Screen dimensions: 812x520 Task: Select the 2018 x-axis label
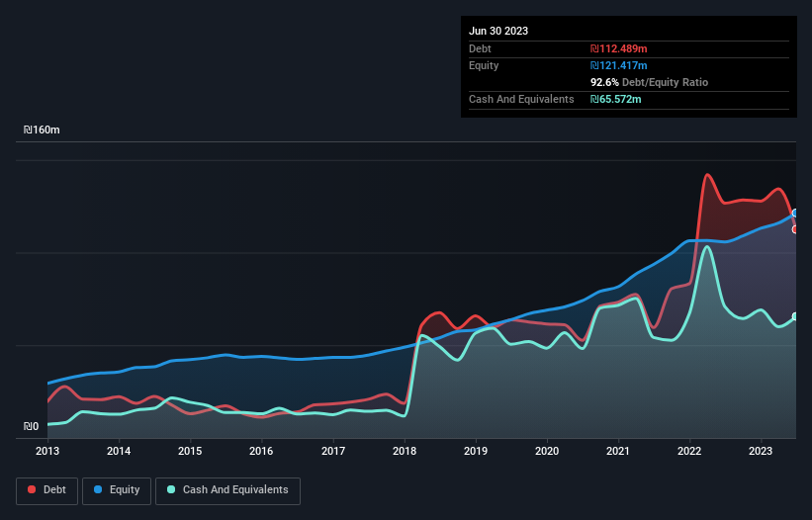pos(405,451)
